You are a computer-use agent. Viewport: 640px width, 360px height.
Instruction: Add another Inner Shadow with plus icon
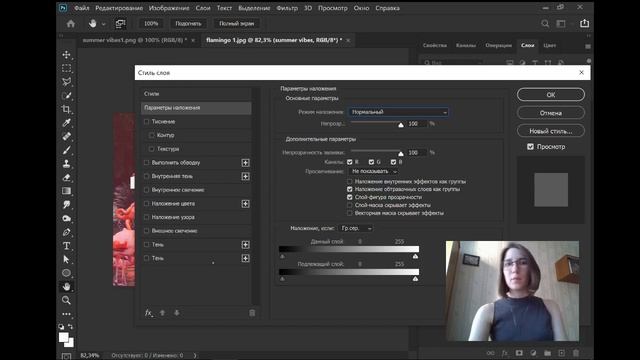click(x=245, y=176)
